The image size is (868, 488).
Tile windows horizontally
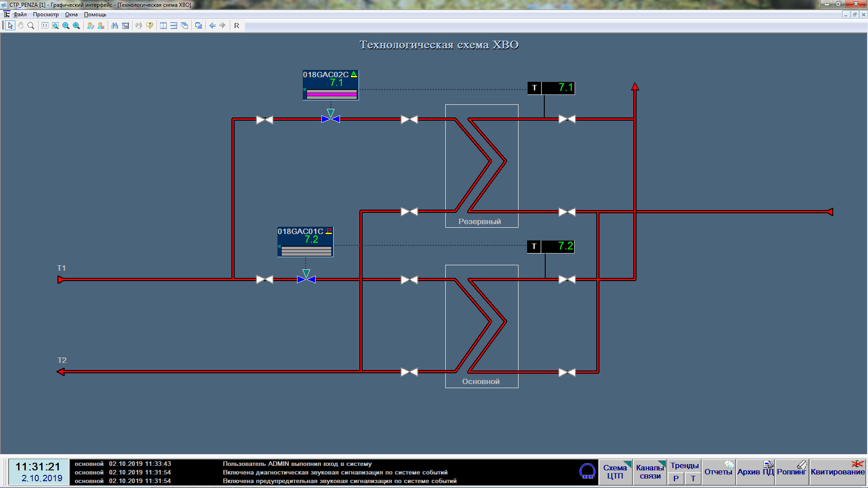174,26
